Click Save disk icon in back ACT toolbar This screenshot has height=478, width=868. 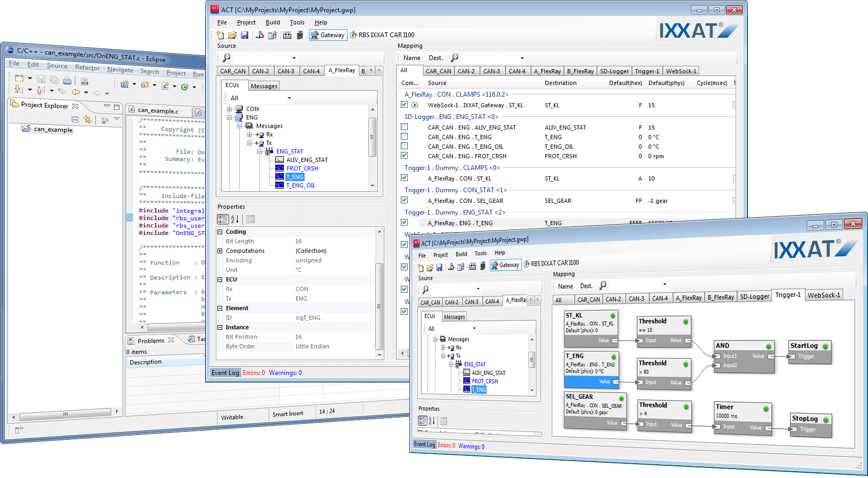[245, 35]
